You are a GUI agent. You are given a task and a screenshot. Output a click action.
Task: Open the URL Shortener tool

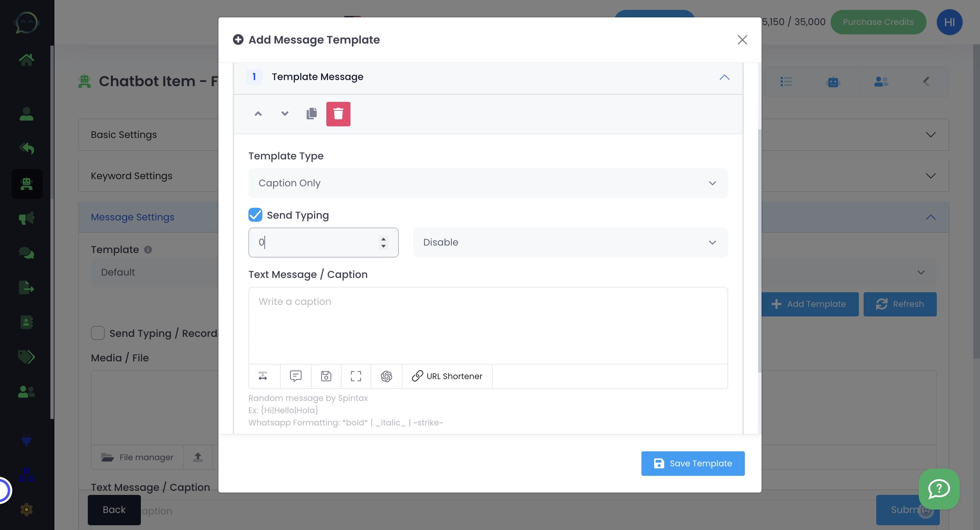(447, 376)
